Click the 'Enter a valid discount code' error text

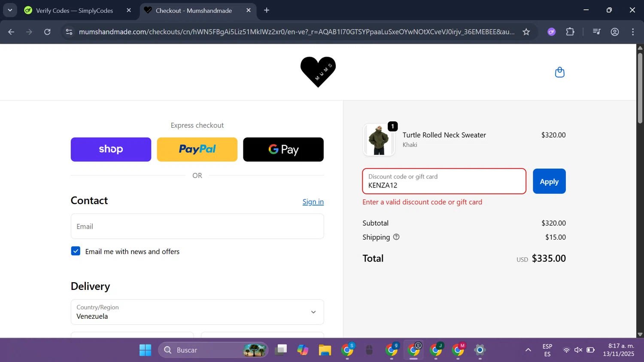pyautogui.click(x=422, y=202)
